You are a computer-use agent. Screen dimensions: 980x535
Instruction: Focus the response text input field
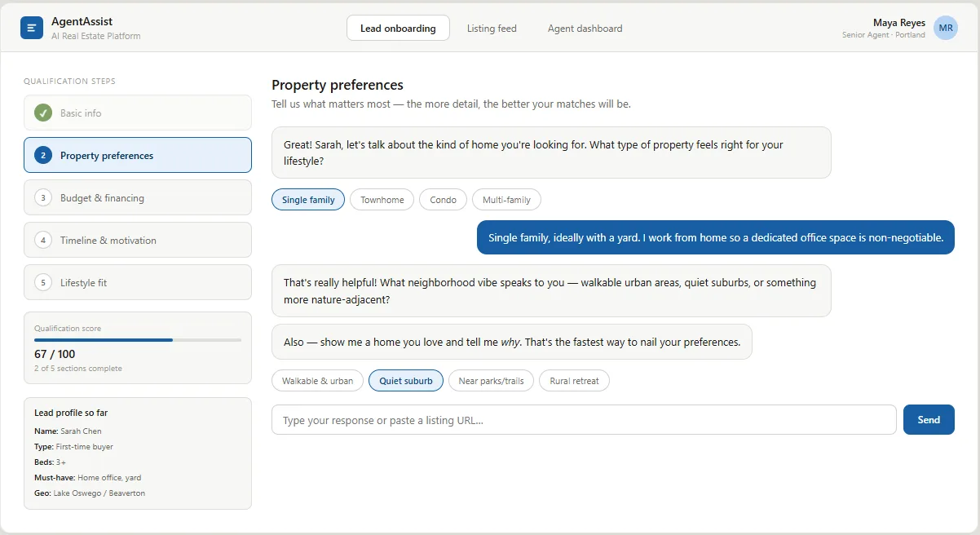click(584, 420)
